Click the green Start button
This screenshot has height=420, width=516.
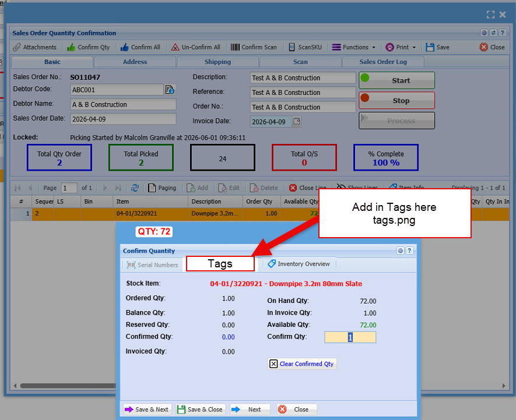tap(396, 80)
